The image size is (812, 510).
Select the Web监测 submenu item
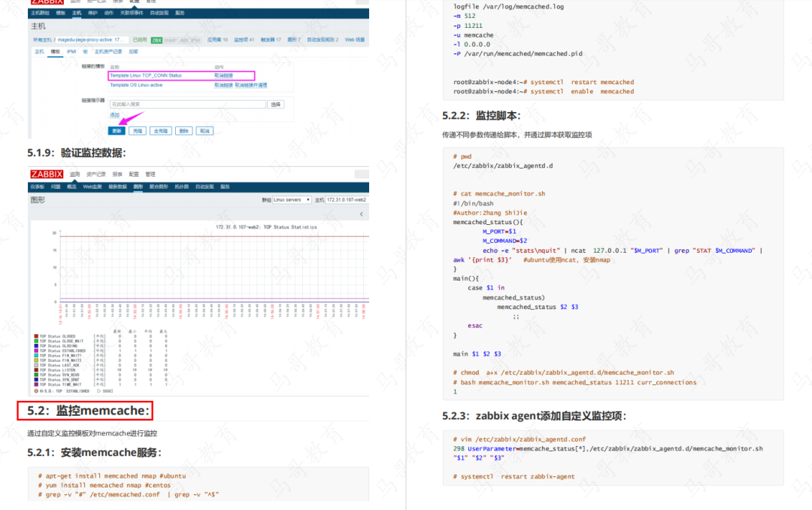pos(92,187)
